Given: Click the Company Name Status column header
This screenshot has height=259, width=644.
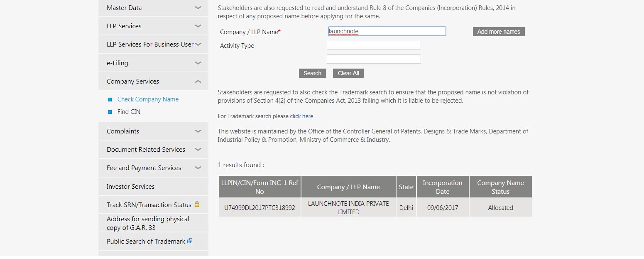Looking at the screenshot, I should point(501,187).
